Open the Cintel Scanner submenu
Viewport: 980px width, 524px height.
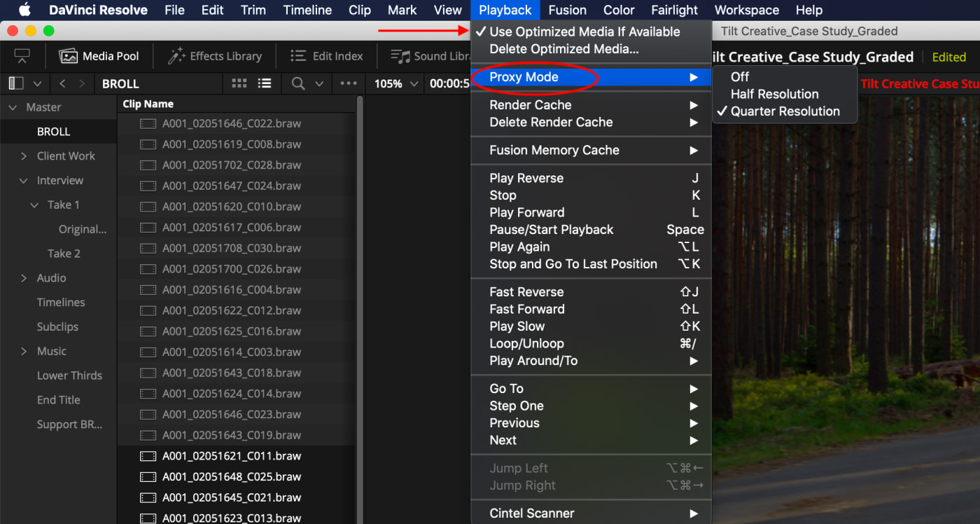(591, 513)
